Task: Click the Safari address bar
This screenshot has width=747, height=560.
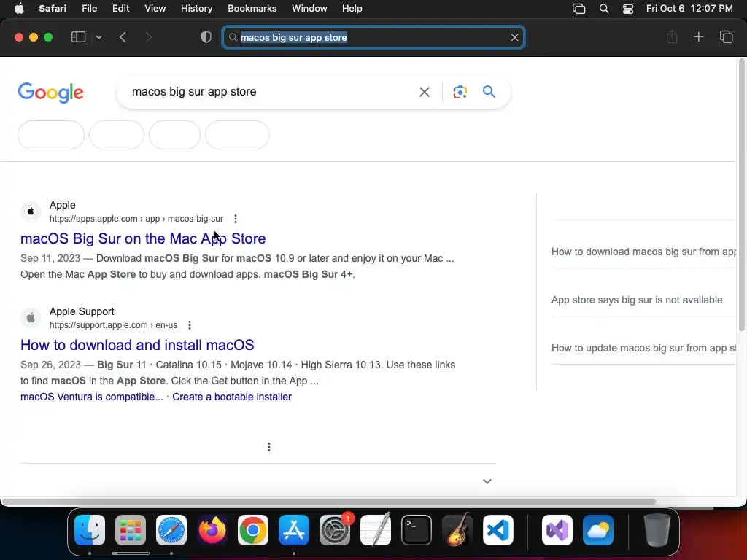Action: [x=373, y=37]
